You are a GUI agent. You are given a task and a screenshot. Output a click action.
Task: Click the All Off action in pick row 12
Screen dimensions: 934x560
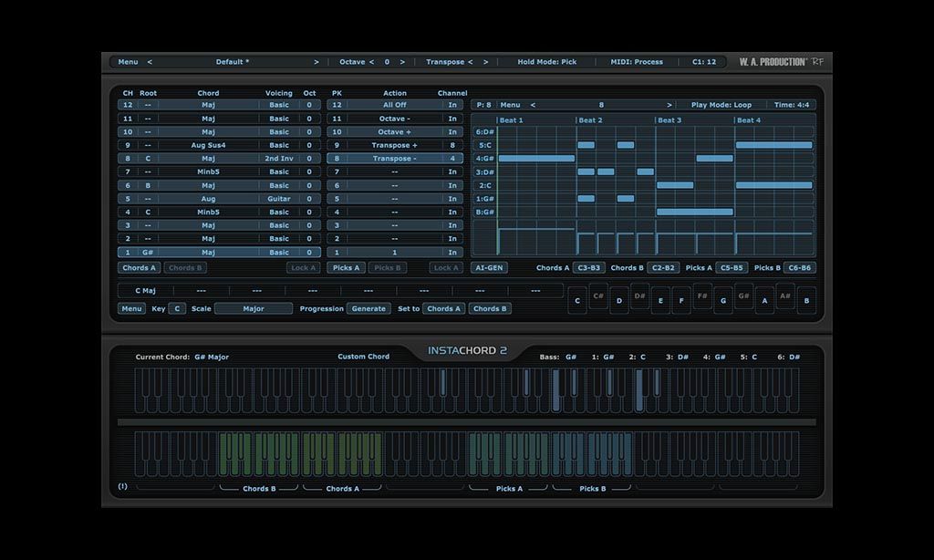point(394,105)
